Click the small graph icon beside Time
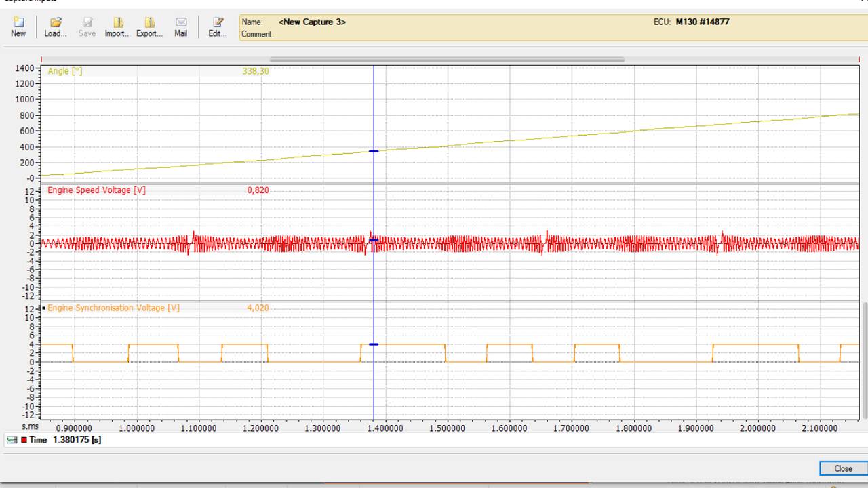868x488 pixels. [12, 440]
